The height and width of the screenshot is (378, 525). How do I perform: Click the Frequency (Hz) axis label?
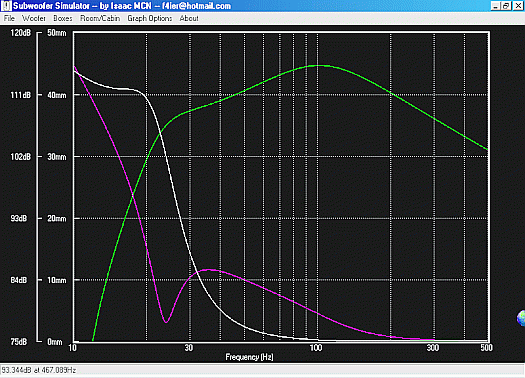coord(249,357)
